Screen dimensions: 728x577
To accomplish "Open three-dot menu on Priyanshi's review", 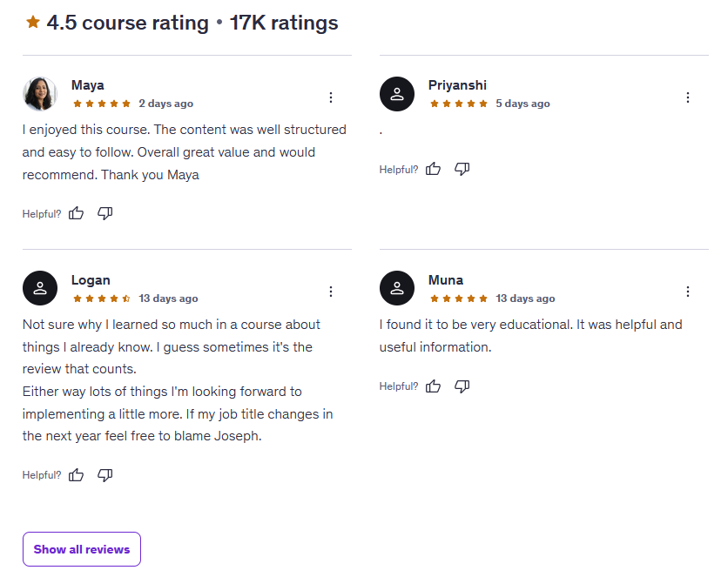I will click(x=688, y=97).
